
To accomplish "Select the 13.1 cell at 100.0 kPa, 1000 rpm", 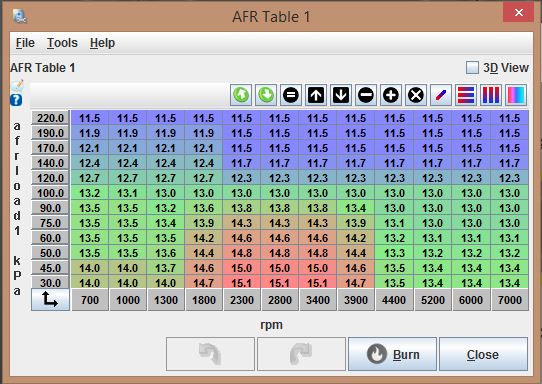I will 128,193.
